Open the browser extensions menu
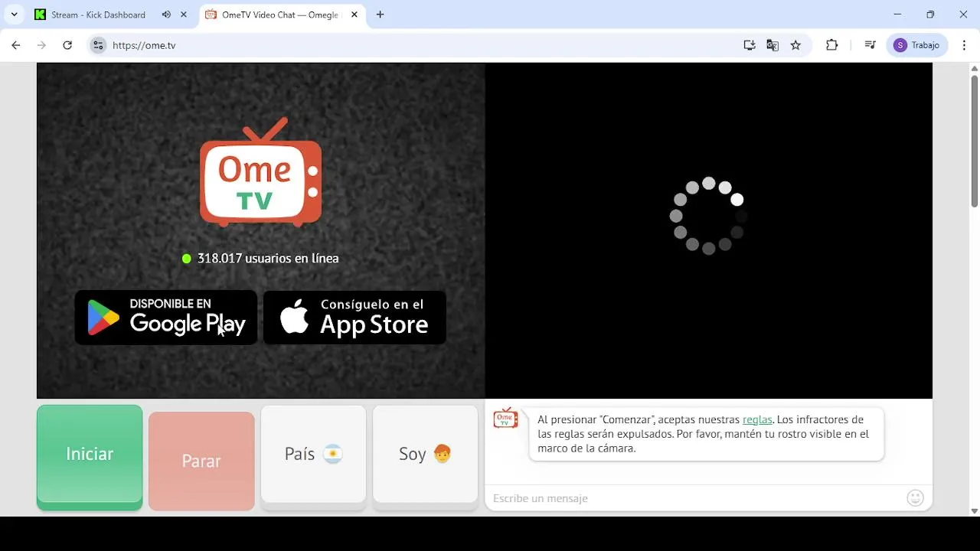 (x=831, y=45)
